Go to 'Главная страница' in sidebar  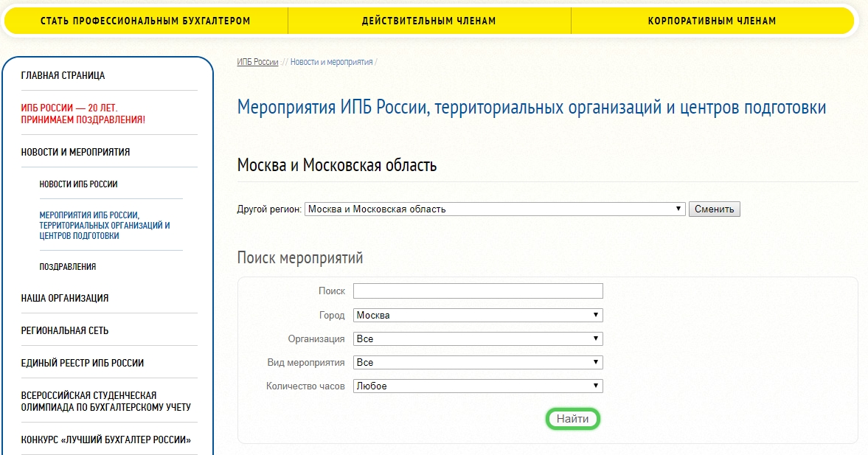pos(63,75)
